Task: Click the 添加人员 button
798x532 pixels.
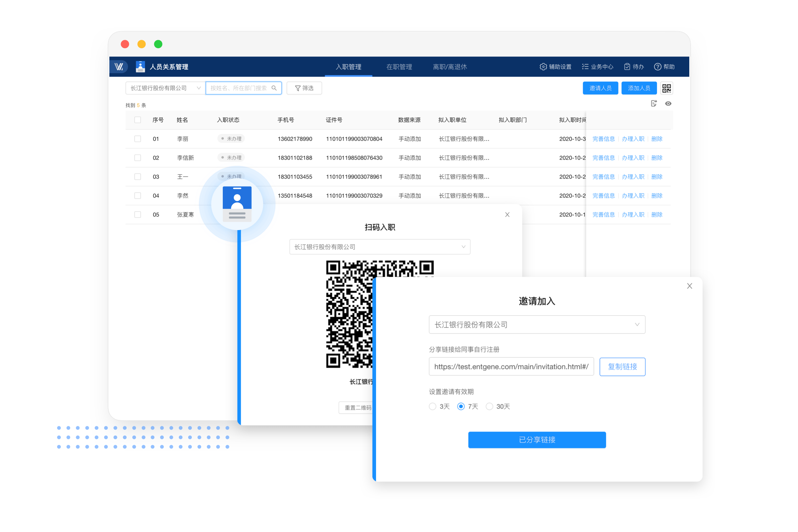Action: tap(639, 88)
